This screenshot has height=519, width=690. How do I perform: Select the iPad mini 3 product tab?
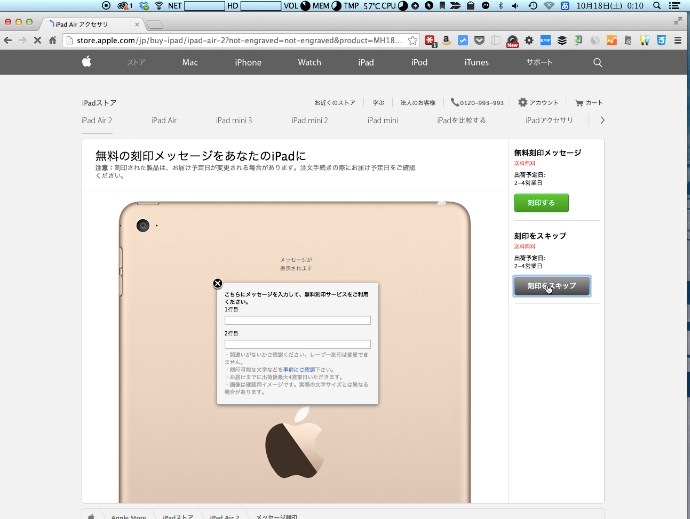[x=234, y=120]
